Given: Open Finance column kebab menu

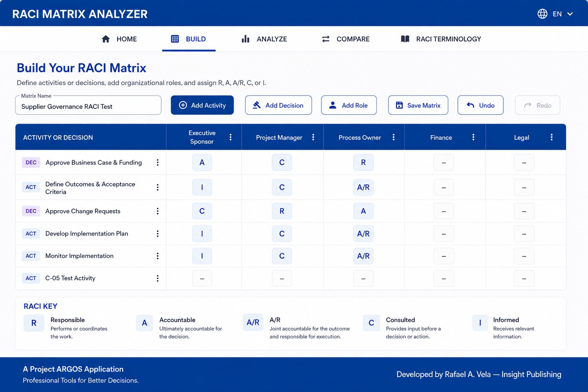Looking at the screenshot, I should point(474,137).
